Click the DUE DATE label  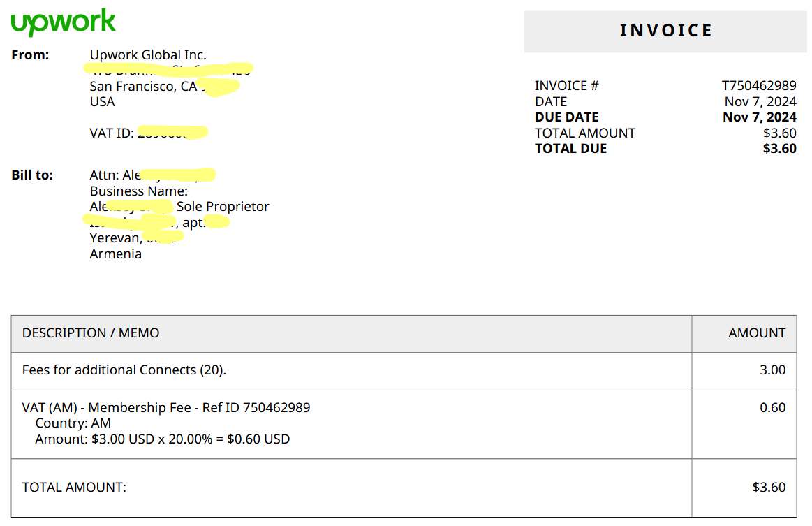[566, 117]
